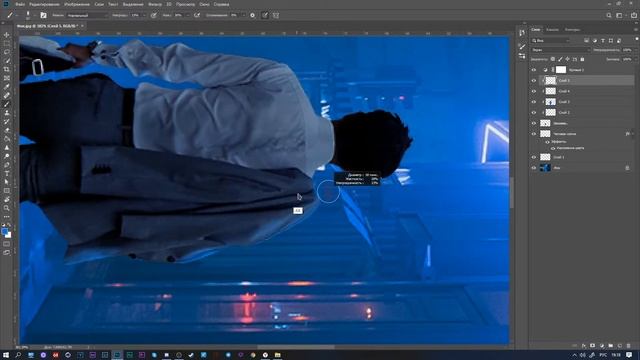Switch to the Каналы tab
This screenshot has height=360, width=640.
552,29
